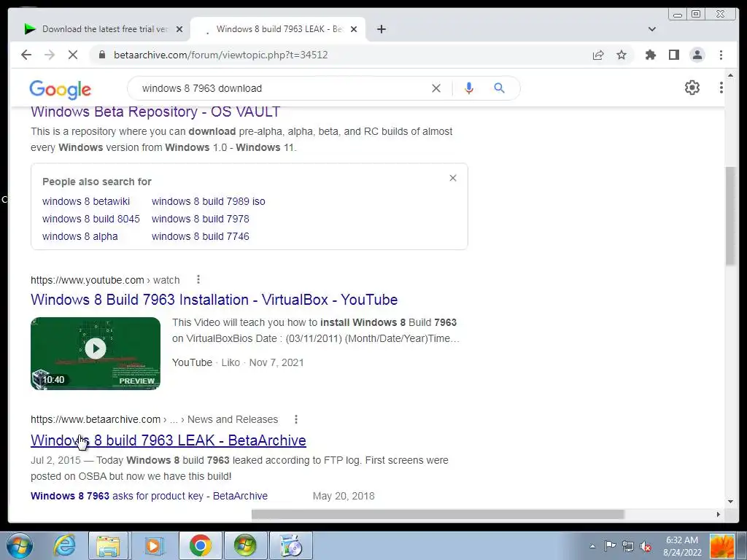The width and height of the screenshot is (747, 560).
Task: Click the lock icon in address bar
Action: [101, 55]
